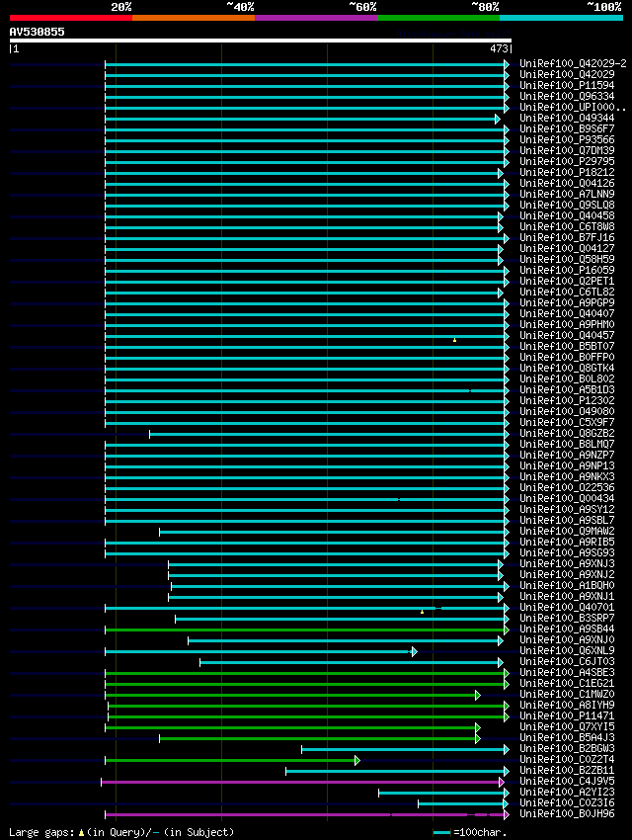
Task: Select the UniRef100_Q00434 label
Action: [567, 498]
